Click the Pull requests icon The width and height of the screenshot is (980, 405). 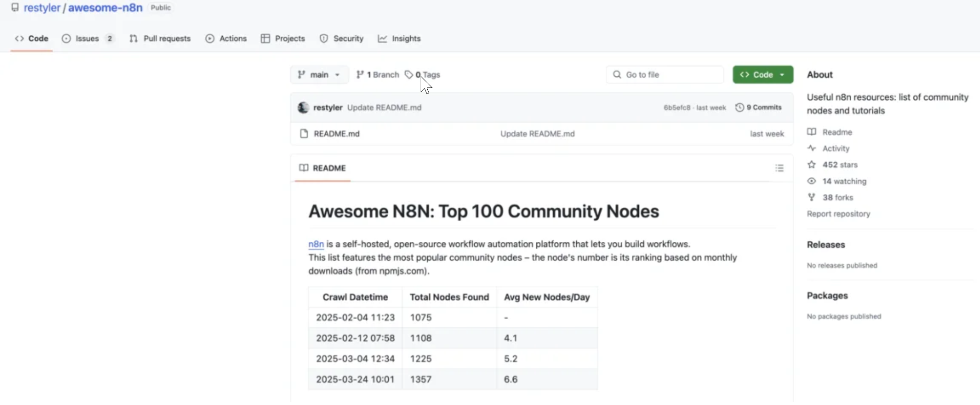133,39
